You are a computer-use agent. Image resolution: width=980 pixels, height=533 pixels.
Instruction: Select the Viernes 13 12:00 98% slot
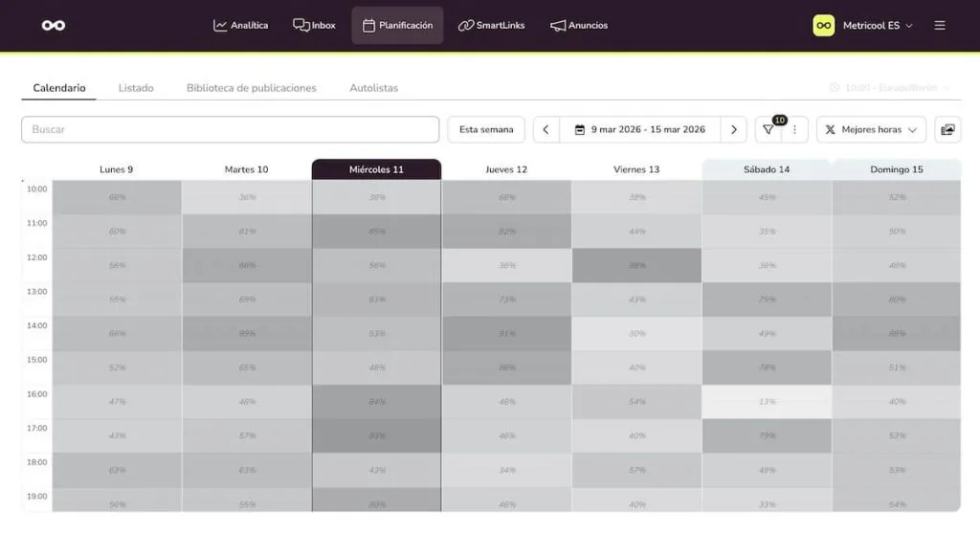(636, 265)
